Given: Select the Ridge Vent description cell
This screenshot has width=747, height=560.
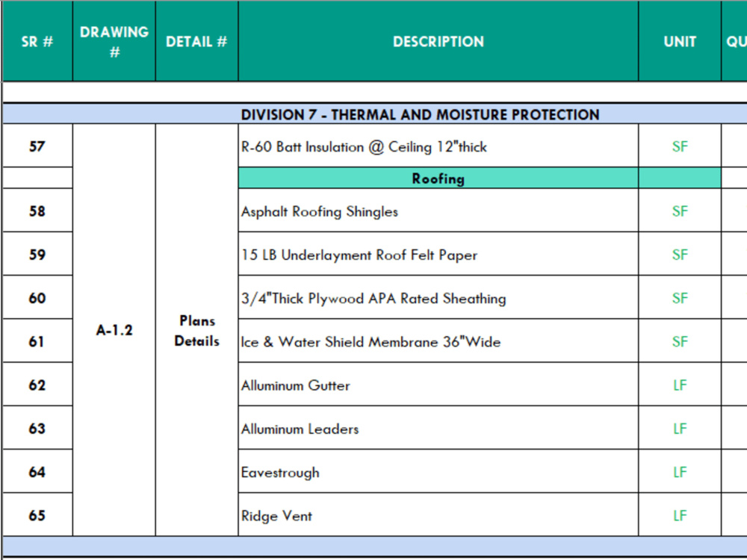Looking at the screenshot, I should 438,515.
